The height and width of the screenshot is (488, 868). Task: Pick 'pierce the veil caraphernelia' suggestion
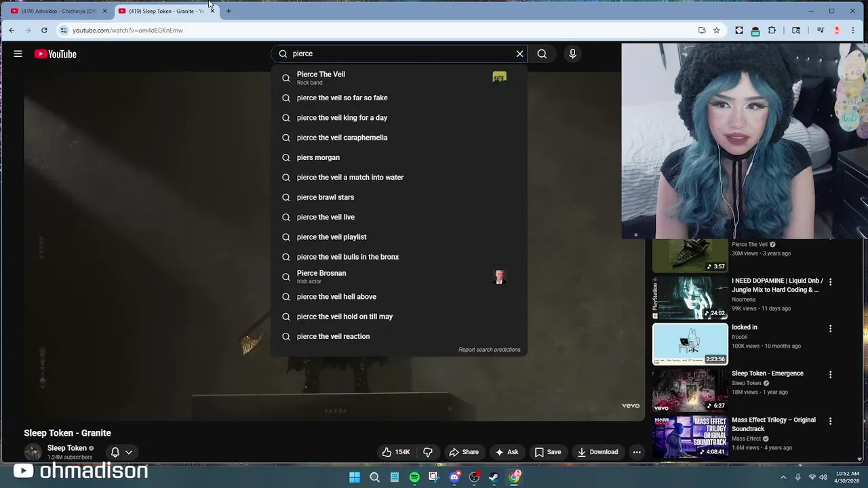399,138
